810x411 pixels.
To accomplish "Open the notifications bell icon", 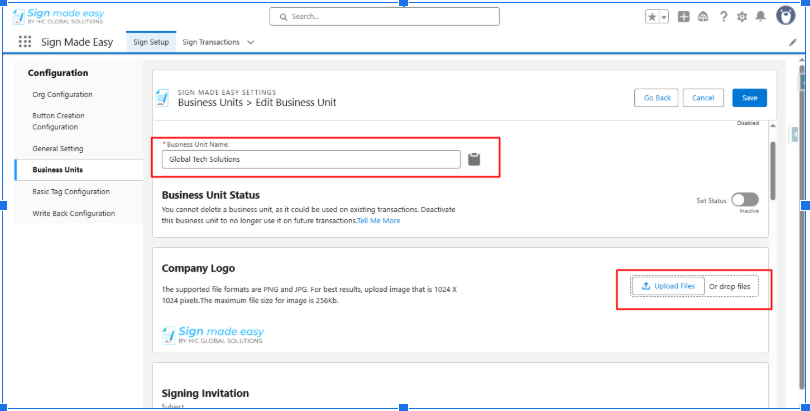I will (760, 17).
